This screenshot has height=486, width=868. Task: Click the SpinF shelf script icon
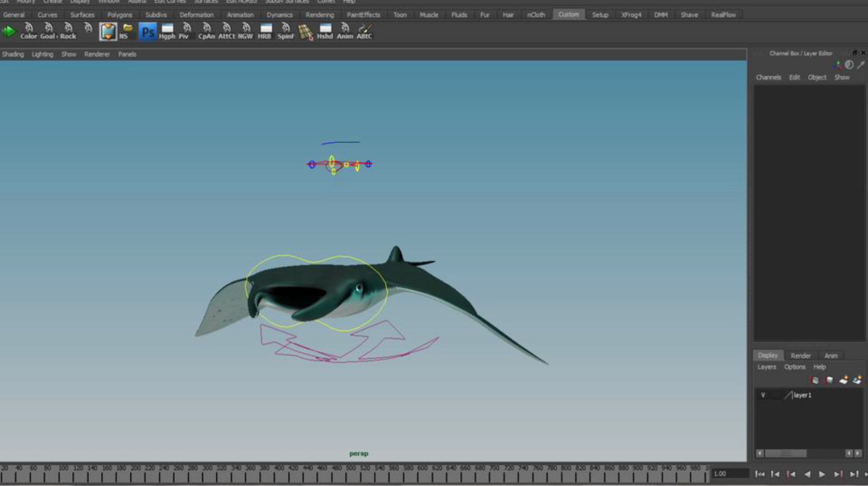(285, 31)
